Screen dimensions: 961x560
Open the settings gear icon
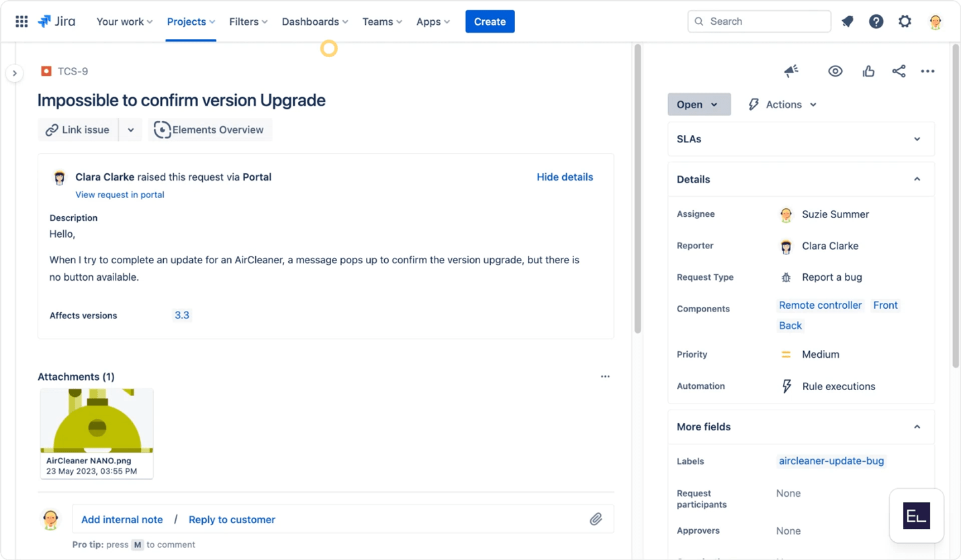tap(905, 21)
